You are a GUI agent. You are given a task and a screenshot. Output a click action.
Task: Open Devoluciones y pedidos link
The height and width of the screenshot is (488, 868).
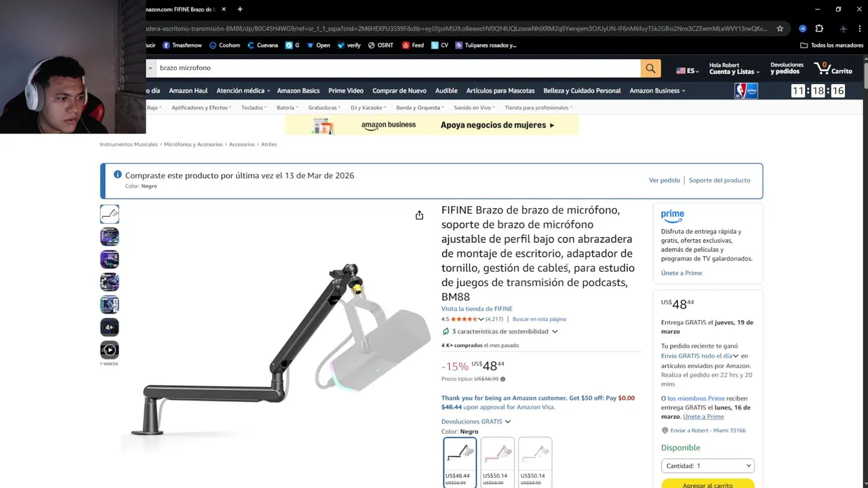pos(787,68)
